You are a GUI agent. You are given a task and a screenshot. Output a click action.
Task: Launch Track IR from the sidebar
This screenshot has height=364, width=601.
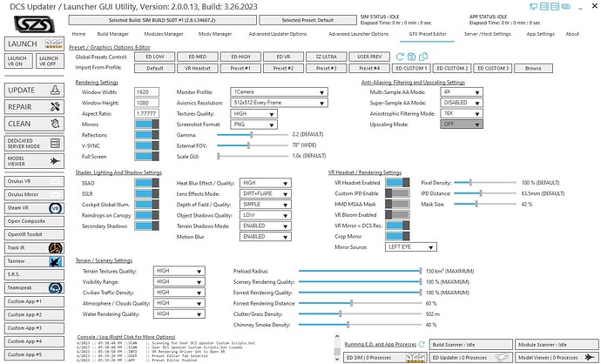tap(34, 248)
